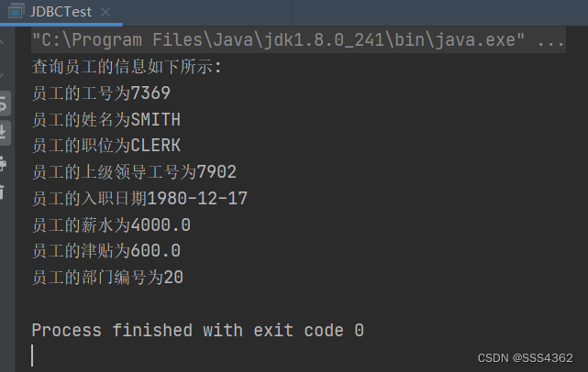Click the line showing position CLERK
The height and width of the screenshot is (372, 588).
pos(106,145)
